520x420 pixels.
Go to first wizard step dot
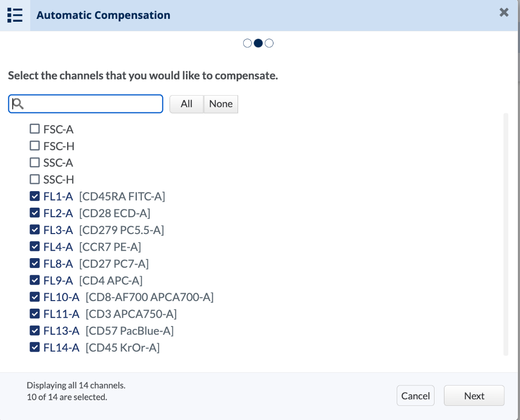(x=247, y=43)
